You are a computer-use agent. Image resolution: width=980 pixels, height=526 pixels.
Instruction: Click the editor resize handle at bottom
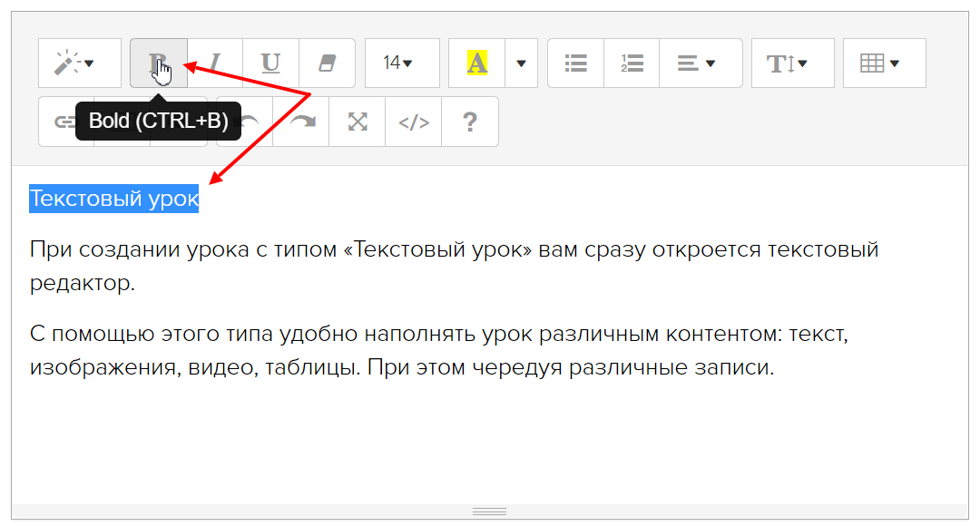coord(490,511)
